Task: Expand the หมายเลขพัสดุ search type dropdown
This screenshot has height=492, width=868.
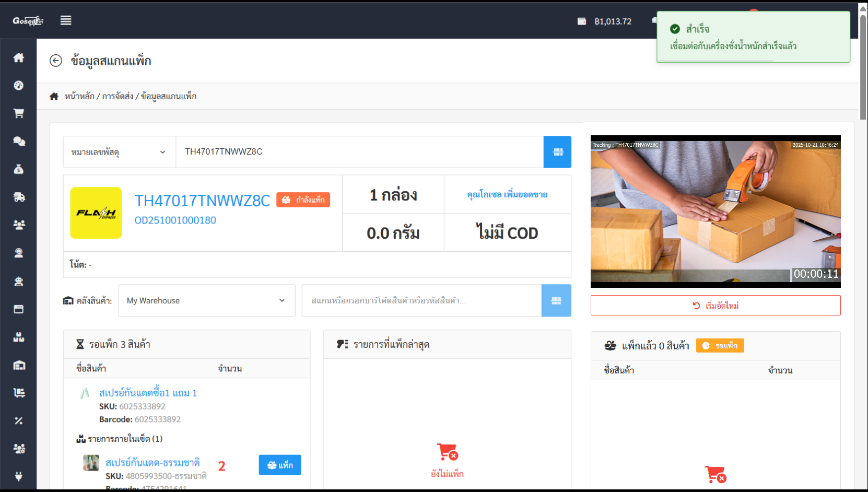Action: [119, 152]
